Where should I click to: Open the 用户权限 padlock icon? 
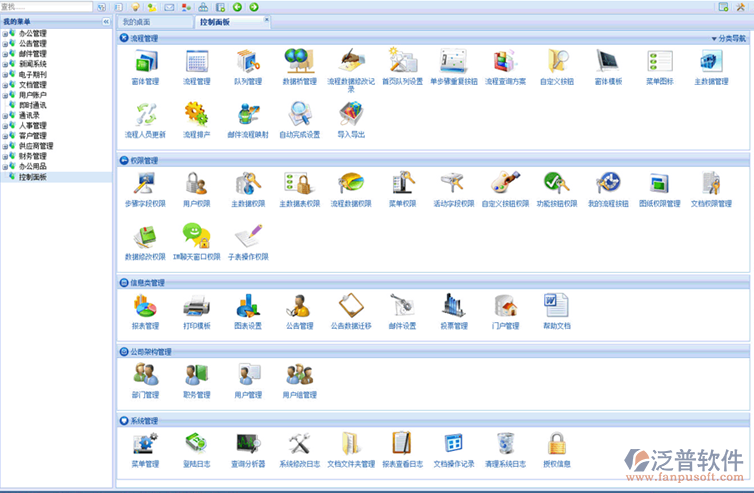pos(197,184)
